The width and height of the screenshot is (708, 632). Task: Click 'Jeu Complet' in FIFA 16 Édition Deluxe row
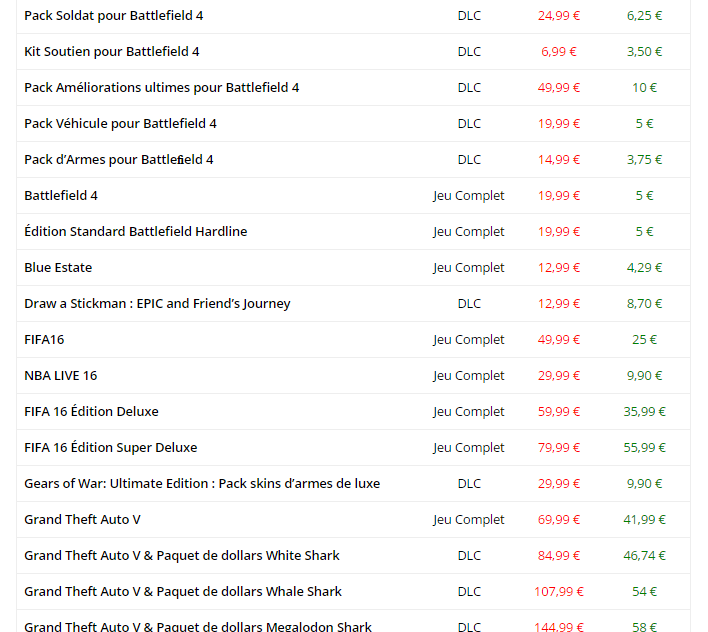(x=469, y=412)
